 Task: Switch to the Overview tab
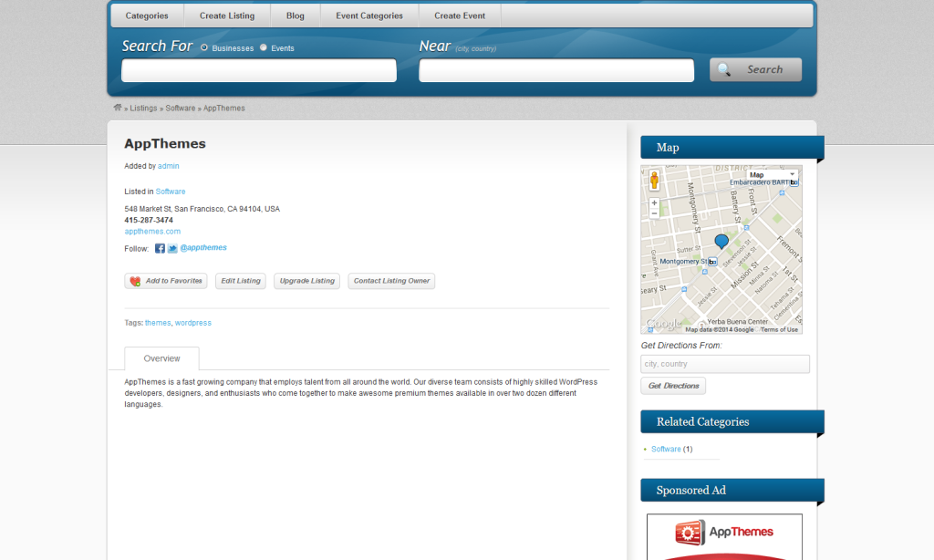pyautogui.click(x=161, y=358)
